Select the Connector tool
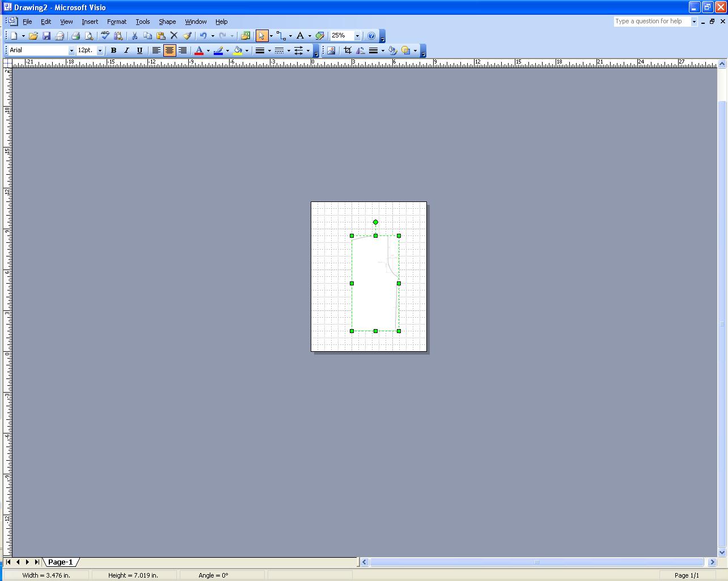The width and height of the screenshot is (728, 581). tap(281, 36)
